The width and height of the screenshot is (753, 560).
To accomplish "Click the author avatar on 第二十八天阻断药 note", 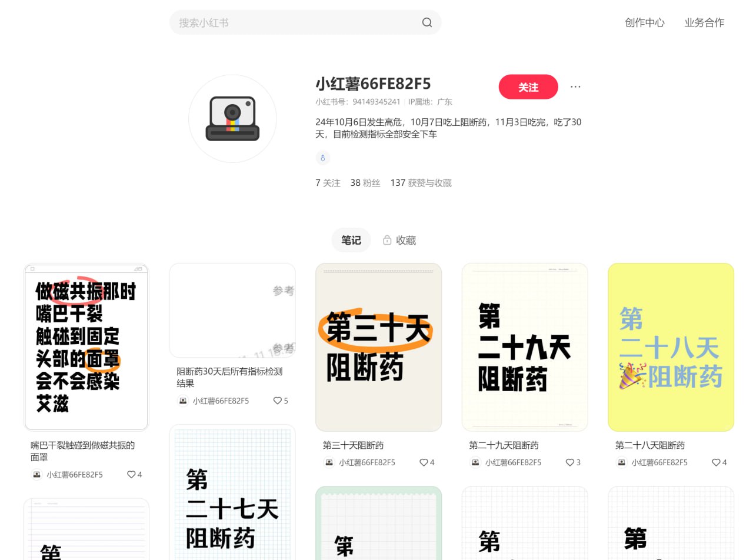I will [621, 462].
